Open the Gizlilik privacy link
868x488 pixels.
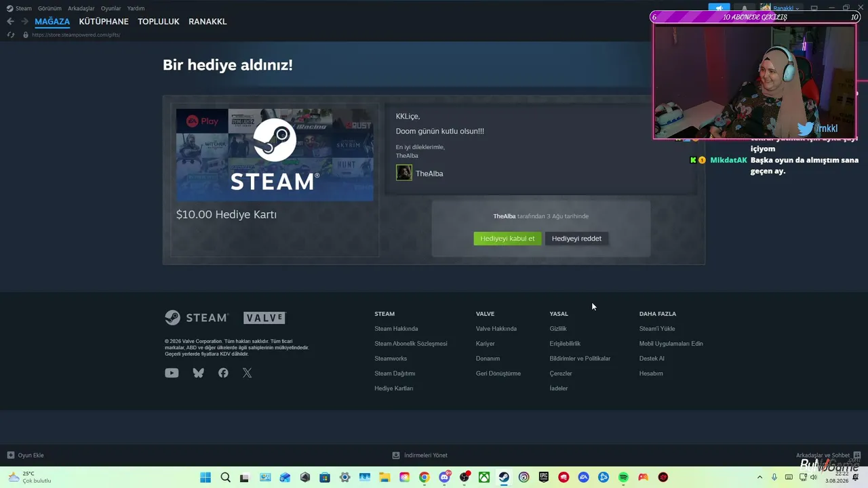point(558,329)
